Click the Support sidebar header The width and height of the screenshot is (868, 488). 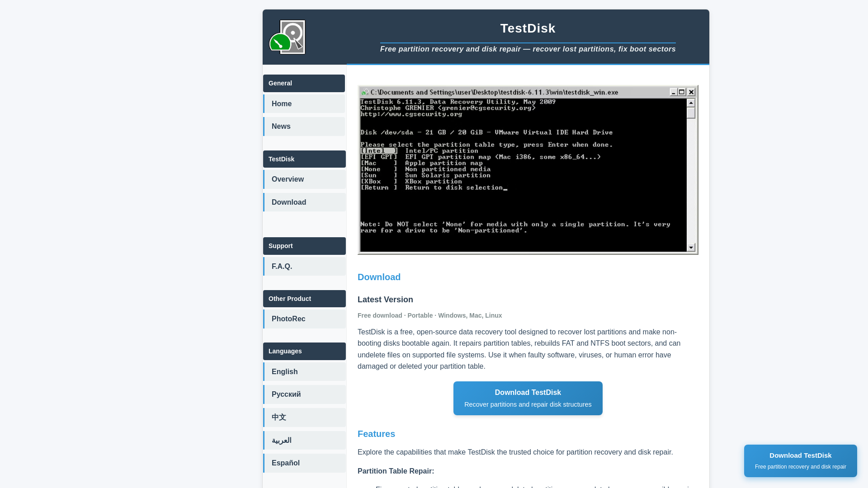tap(304, 246)
